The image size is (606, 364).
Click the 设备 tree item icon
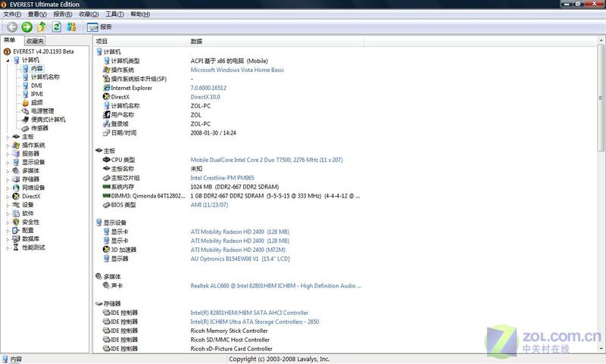pyautogui.click(x=16, y=204)
